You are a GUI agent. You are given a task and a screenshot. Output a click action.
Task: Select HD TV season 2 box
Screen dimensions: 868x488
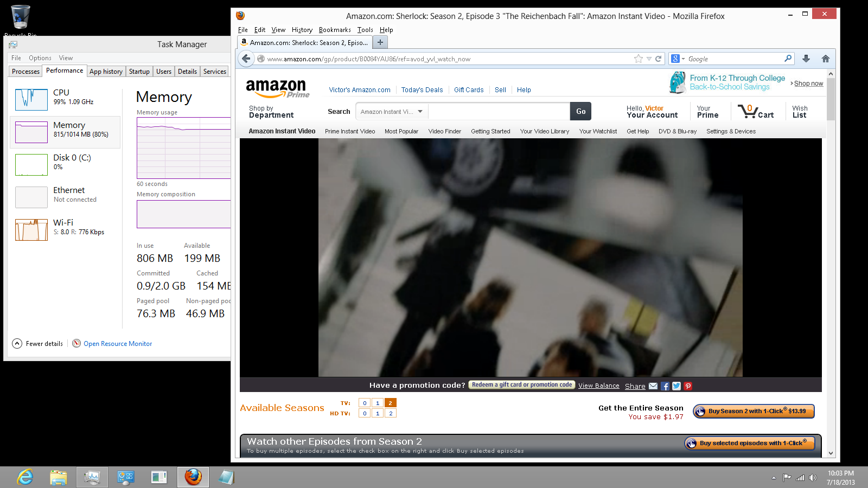coord(391,413)
